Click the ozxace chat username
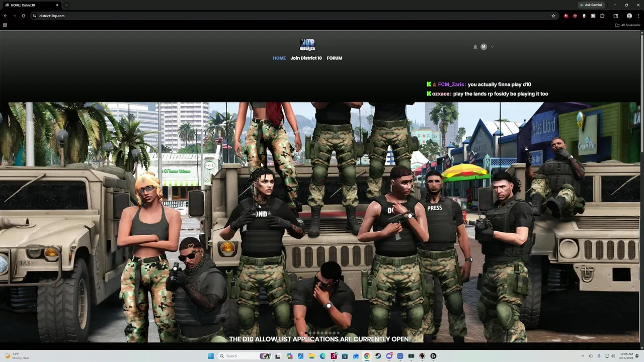 (441, 94)
